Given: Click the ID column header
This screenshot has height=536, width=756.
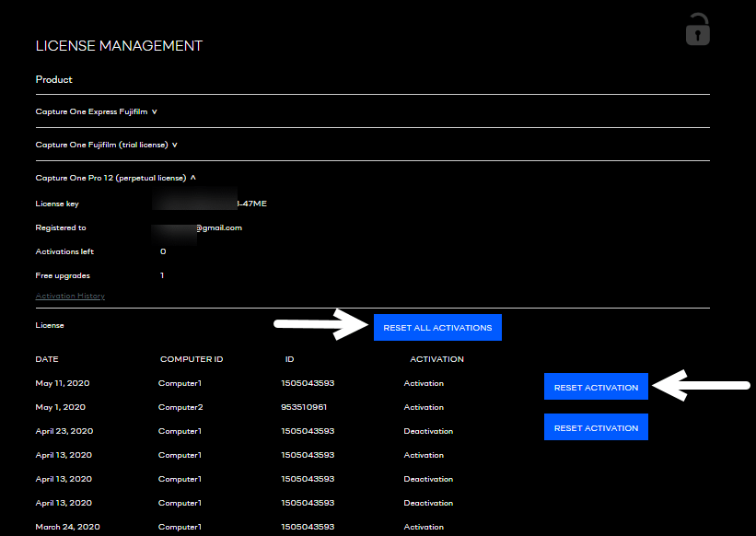Looking at the screenshot, I should click(x=290, y=359).
